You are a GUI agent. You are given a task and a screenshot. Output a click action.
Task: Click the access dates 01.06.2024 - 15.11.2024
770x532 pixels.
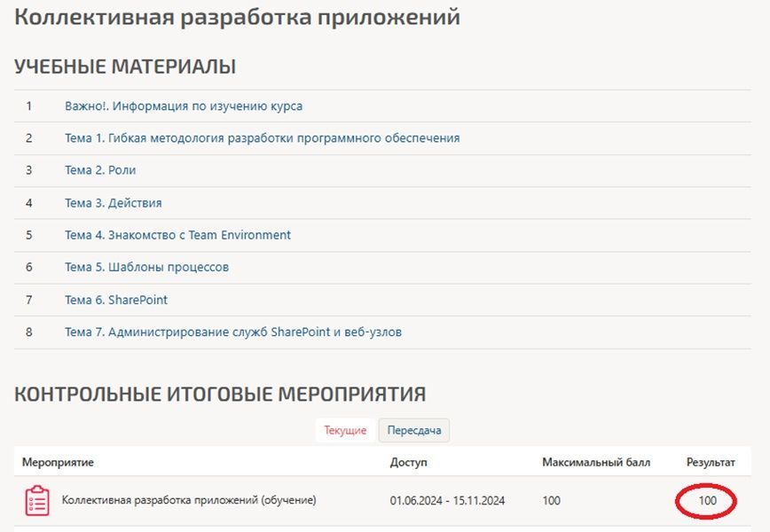tap(447, 501)
